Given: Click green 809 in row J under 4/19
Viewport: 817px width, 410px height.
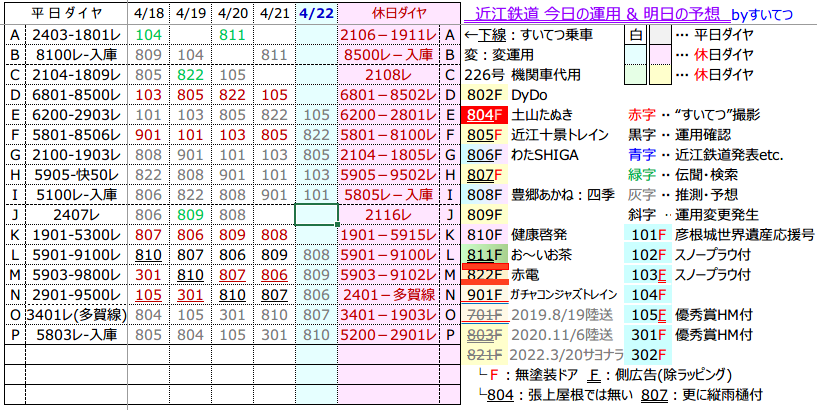Looking at the screenshot, I should (190, 215).
